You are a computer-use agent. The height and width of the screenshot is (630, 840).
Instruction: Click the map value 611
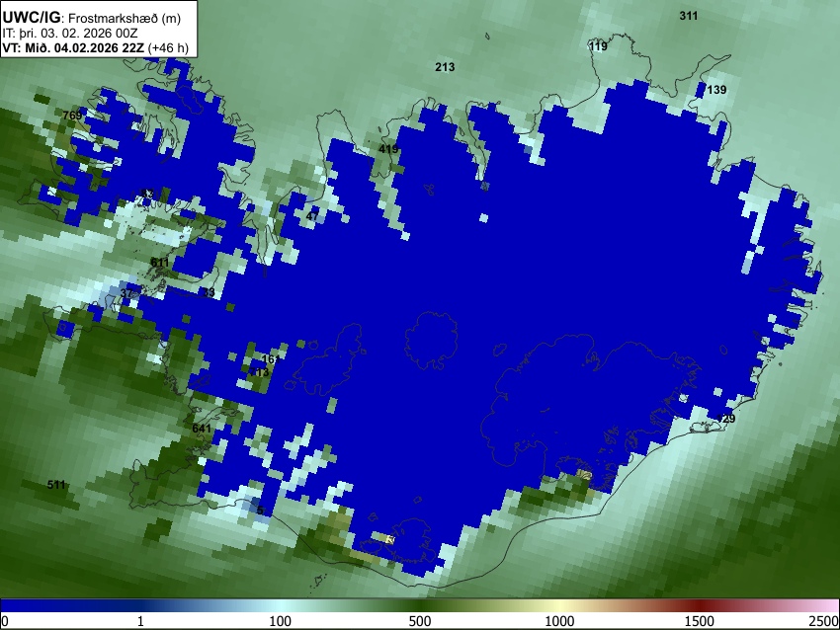160,263
